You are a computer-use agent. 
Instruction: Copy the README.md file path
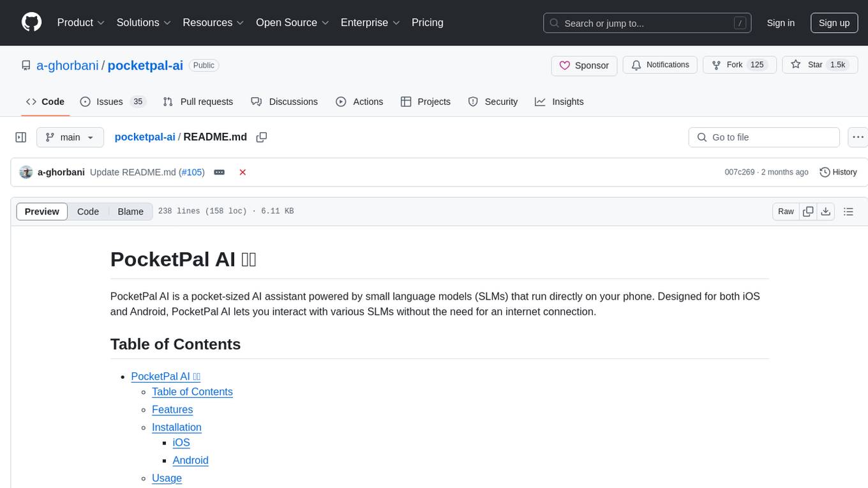(x=261, y=137)
